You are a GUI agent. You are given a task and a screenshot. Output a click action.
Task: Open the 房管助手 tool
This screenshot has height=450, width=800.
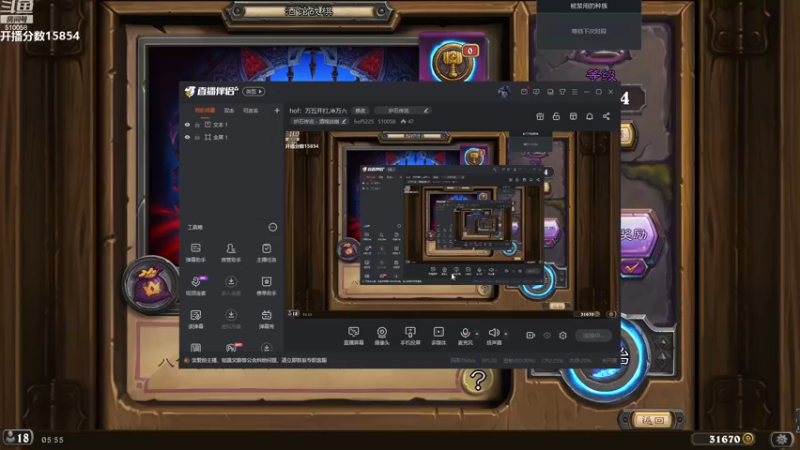[231, 253]
